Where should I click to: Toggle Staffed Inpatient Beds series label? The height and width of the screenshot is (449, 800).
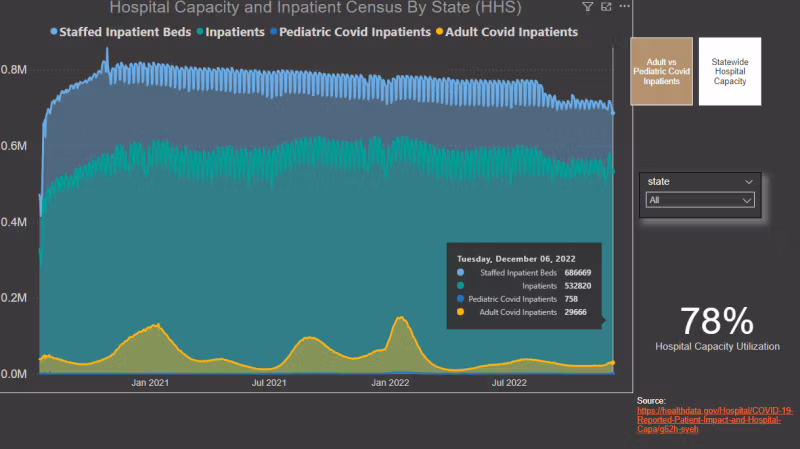tap(125, 32)
